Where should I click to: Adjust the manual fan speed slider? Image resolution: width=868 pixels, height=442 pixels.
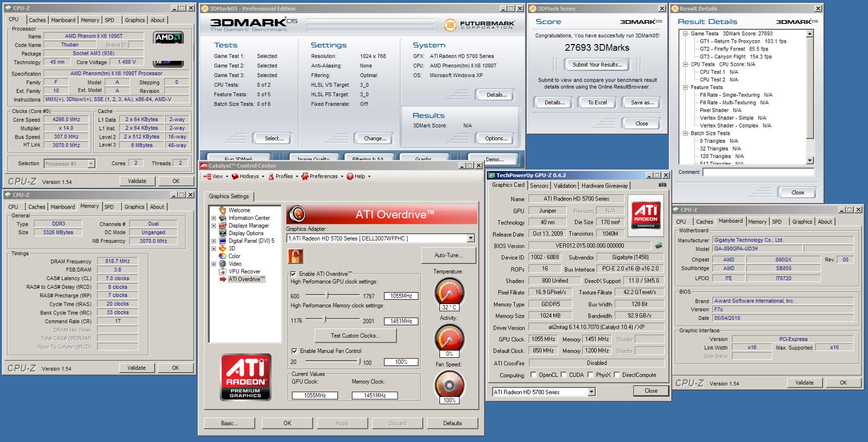(359, 362)
